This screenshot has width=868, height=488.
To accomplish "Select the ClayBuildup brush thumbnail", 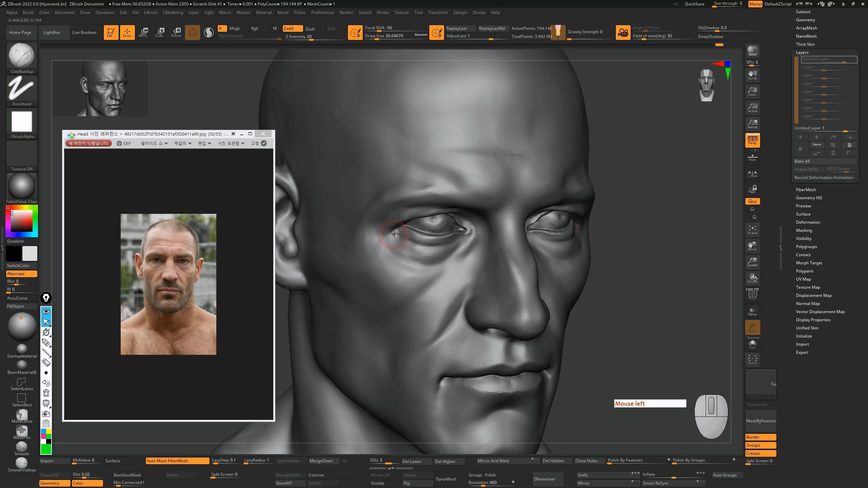I will (x=21, y=57).
